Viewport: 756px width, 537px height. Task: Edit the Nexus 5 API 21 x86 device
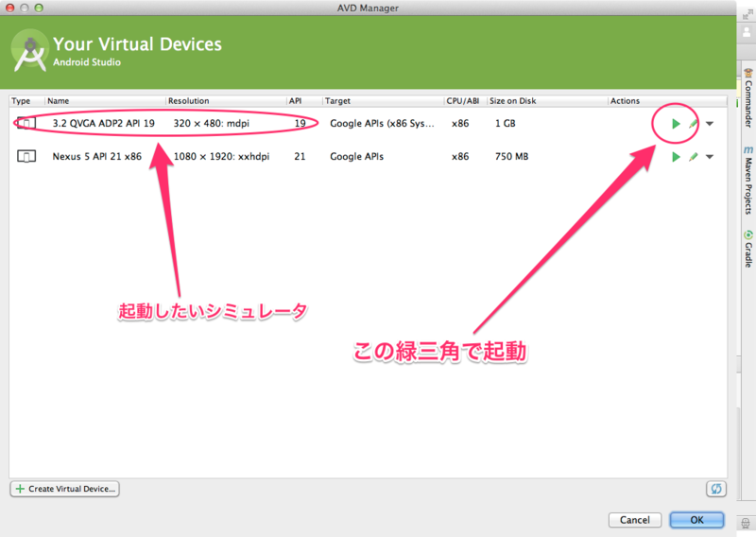pos(693,157)
